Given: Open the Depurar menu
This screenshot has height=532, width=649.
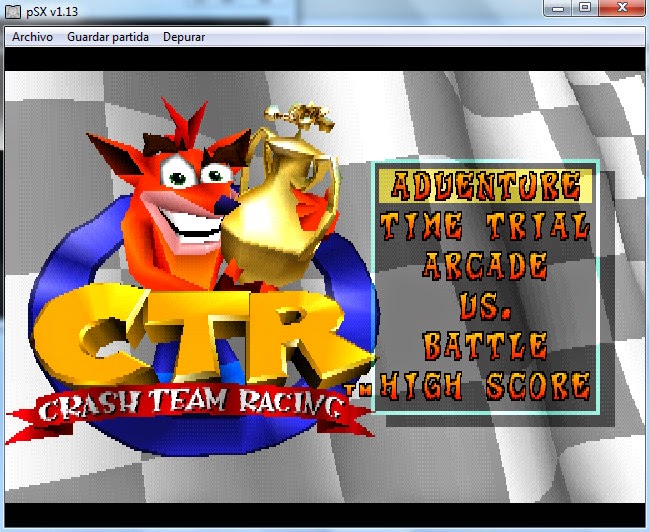Looking at the screenshot, I should coord(184,37).
